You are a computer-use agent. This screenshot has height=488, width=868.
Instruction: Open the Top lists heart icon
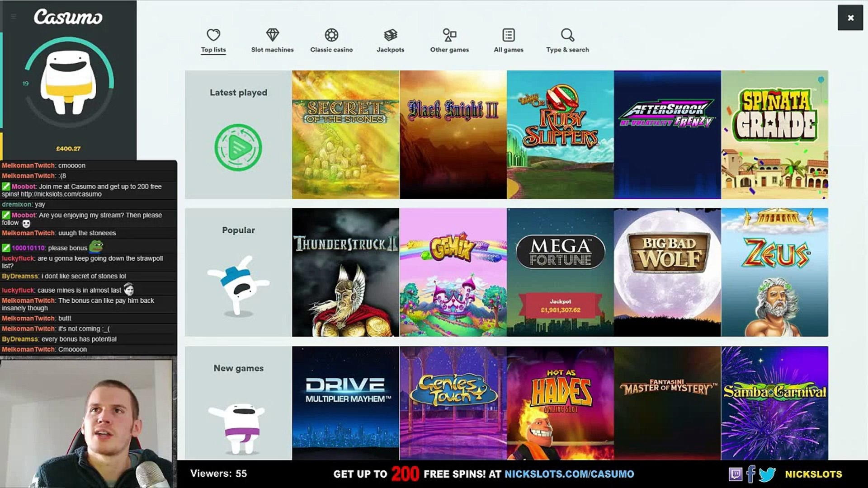tap(213, 35)
